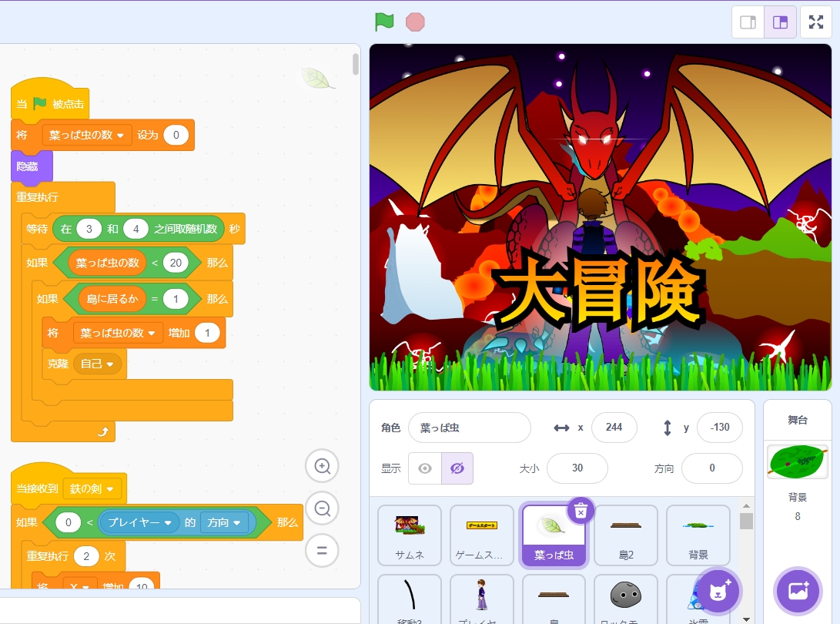This screenshot has width=840, height=624.
Task: Zoom out of the code workspace
Action: point(323,508)
